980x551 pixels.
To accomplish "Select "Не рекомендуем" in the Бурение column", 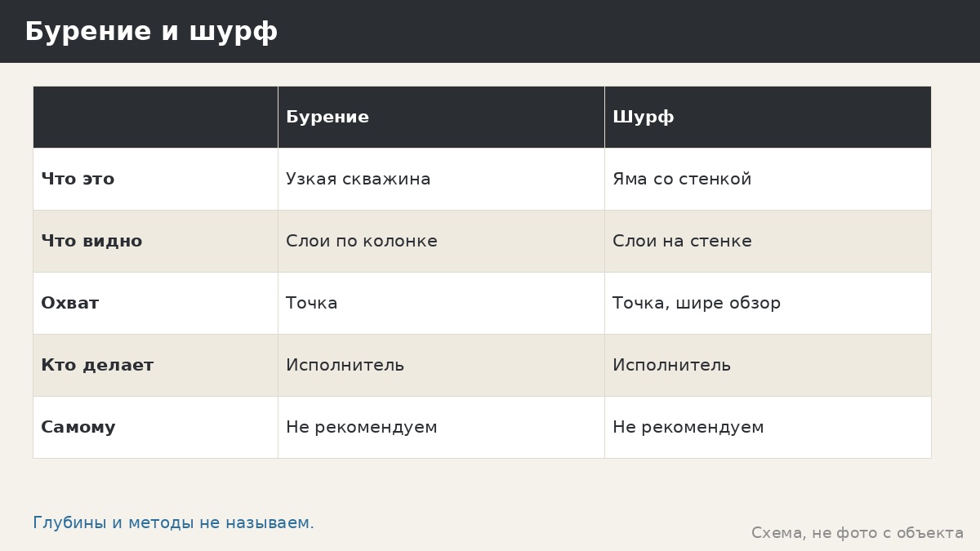I will [441, 427].
